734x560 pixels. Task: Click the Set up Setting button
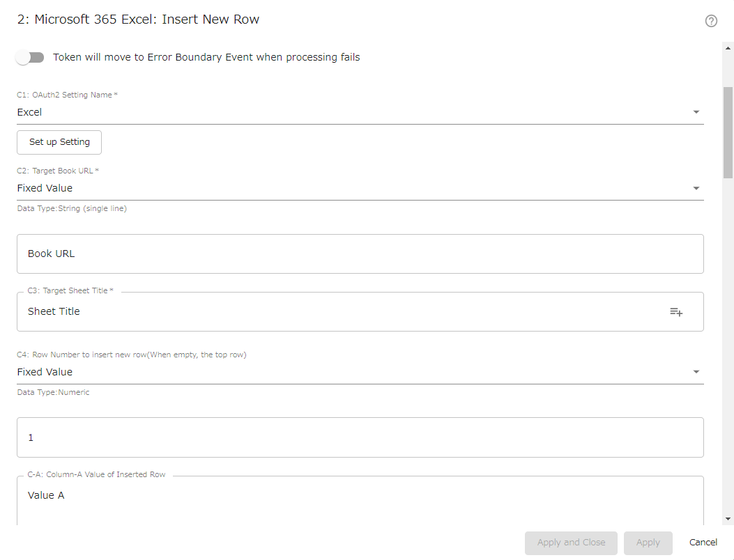[x=59, y=142]
